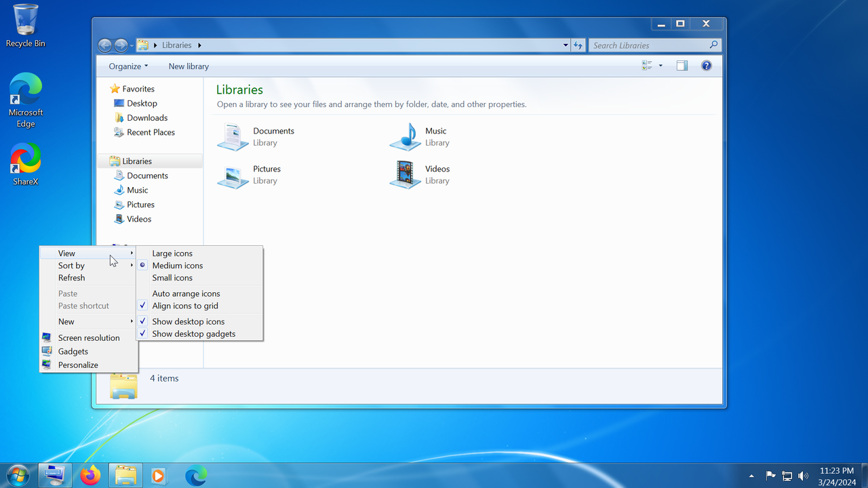Open the Sort by submenu
Viewport: 868px width, 488px height.
click(89, 266)
